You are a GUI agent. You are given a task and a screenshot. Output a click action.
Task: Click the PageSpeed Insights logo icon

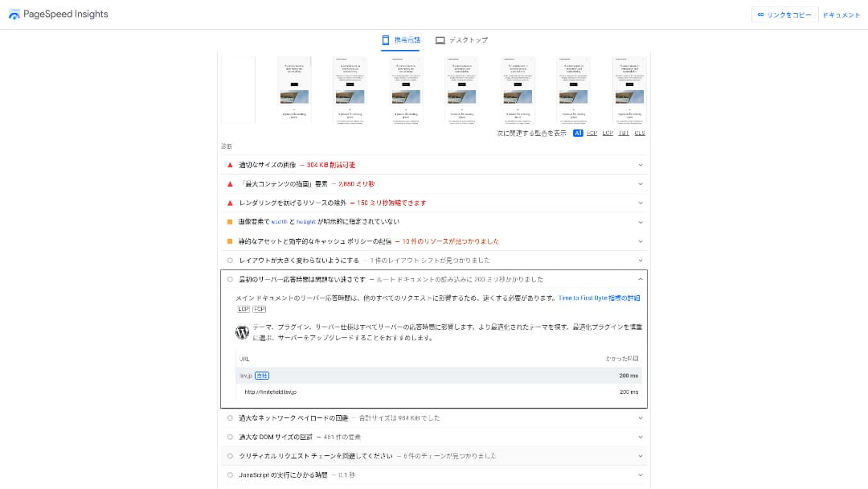coord(14,14)
